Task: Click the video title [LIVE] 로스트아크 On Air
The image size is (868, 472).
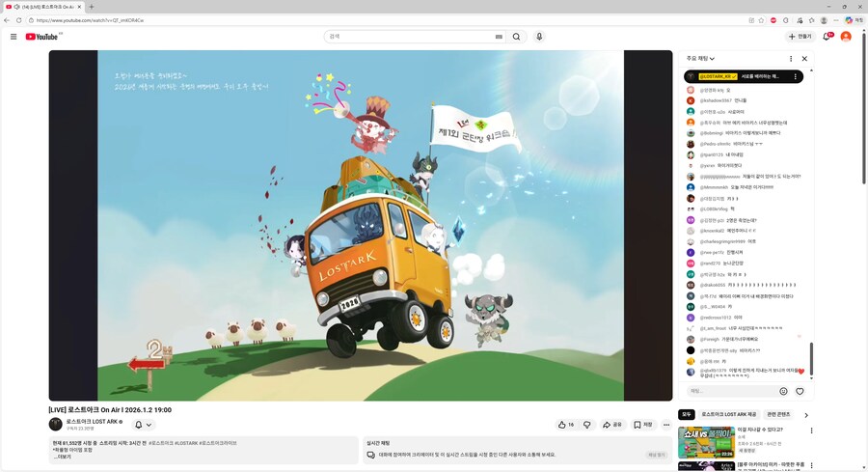Action: (x=110, y=410)
